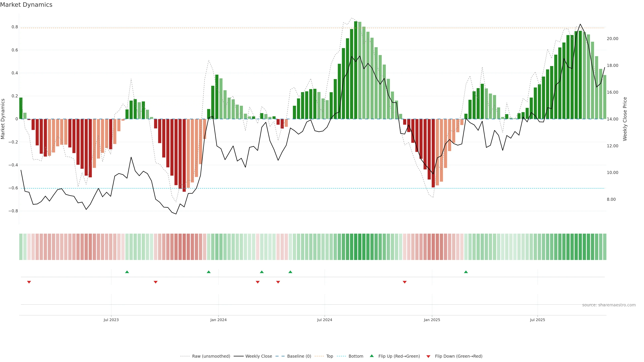This screenshot has width=644, height=362.
Task: Click the first green flip-up triangle after Jul 2023
Action: coord(127,272)
